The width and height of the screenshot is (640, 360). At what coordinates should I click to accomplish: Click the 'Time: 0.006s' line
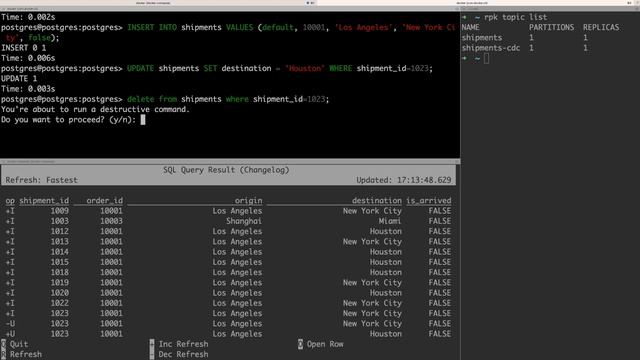[28, 58]
